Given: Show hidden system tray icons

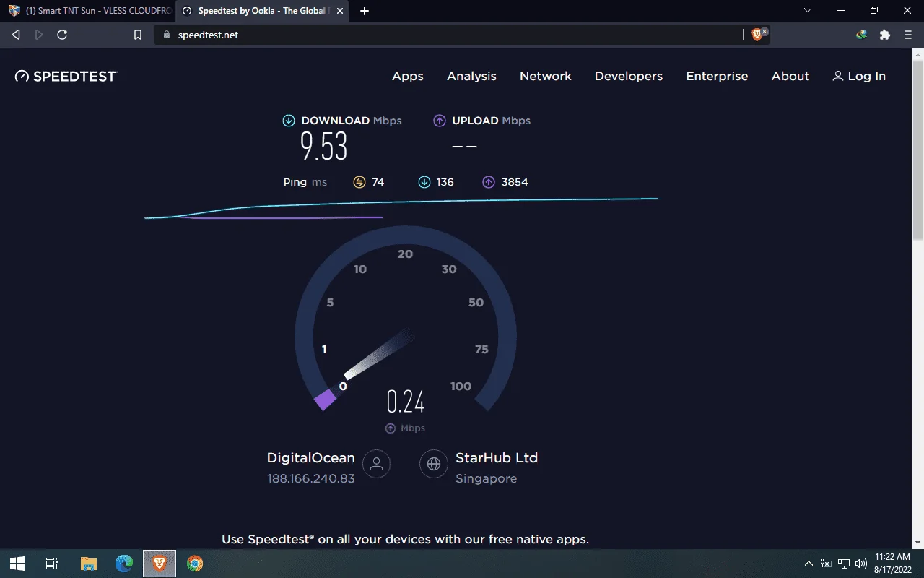Looking at the screenshot, I should point(808,564).
